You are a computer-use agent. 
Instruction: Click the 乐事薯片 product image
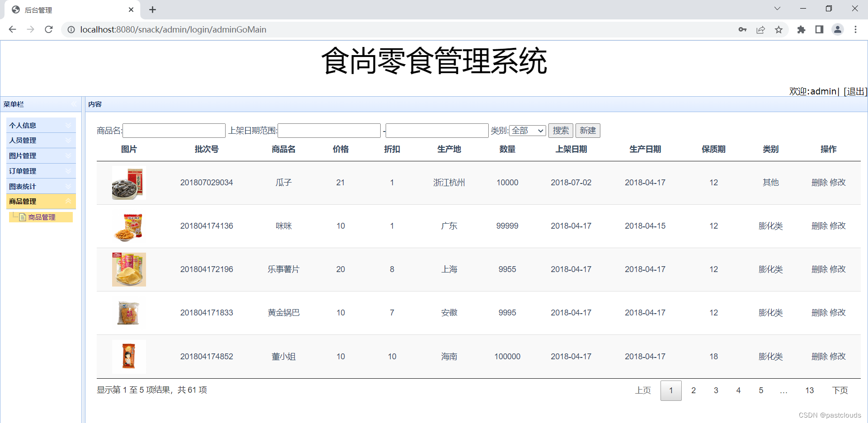coord(129,270)
